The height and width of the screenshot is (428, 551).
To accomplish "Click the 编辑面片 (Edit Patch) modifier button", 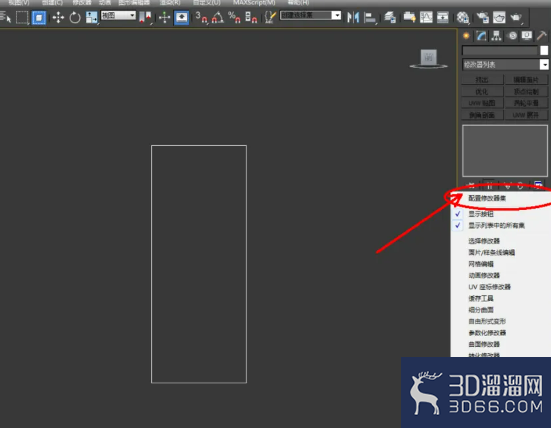I will [x=526, y=80].
